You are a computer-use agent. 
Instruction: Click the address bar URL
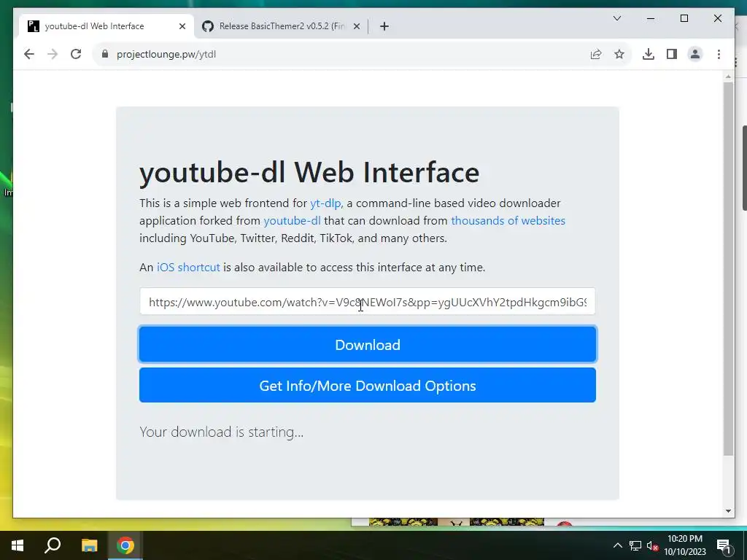(166, 54)
